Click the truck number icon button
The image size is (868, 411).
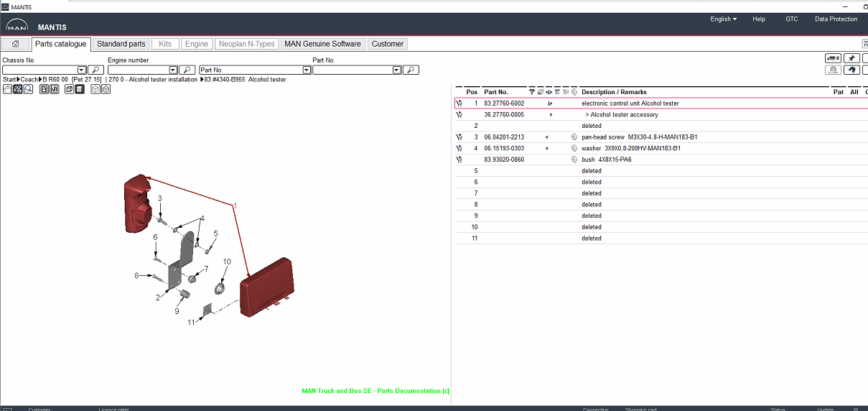[x=833, y=58]
